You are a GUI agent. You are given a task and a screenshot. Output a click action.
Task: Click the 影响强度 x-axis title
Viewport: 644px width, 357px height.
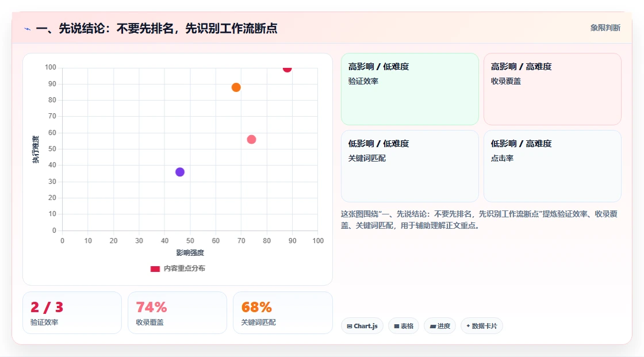pos(190,252)
